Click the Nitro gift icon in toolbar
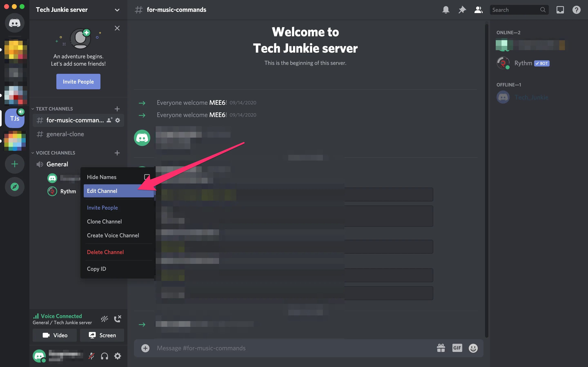Viewport: 588px width, 367px height. pyautogui.click(x=441, y=348)
